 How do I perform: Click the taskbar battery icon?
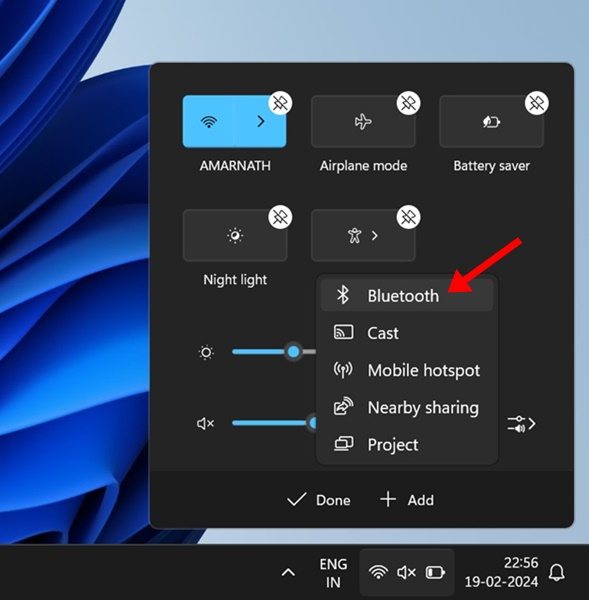coord(435,572)
